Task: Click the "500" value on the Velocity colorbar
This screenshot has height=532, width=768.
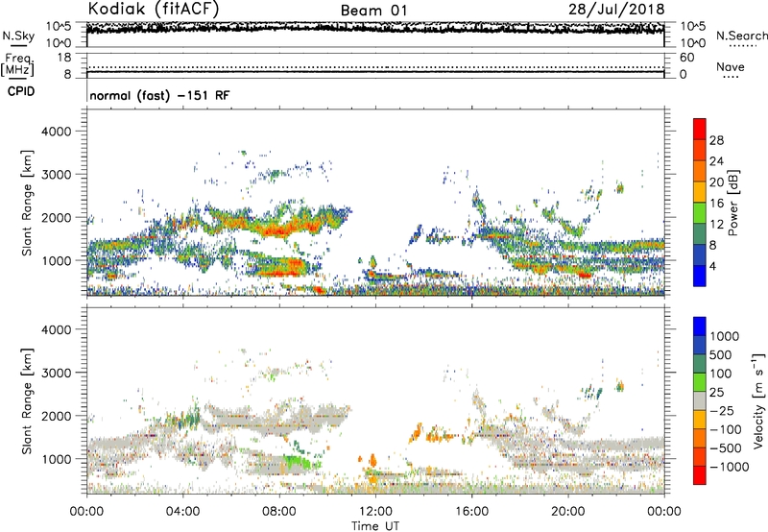Action: coord(721,354)
